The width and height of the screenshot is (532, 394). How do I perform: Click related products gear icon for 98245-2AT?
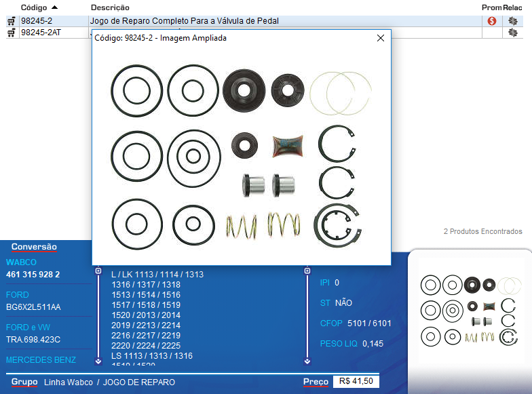[512, 33]
